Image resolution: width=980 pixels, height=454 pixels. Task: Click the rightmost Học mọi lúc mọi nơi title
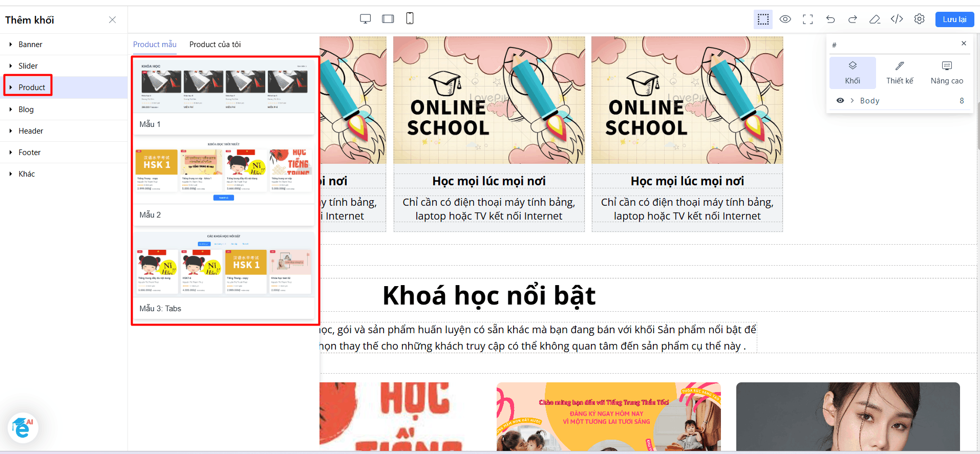coord(687,181)
